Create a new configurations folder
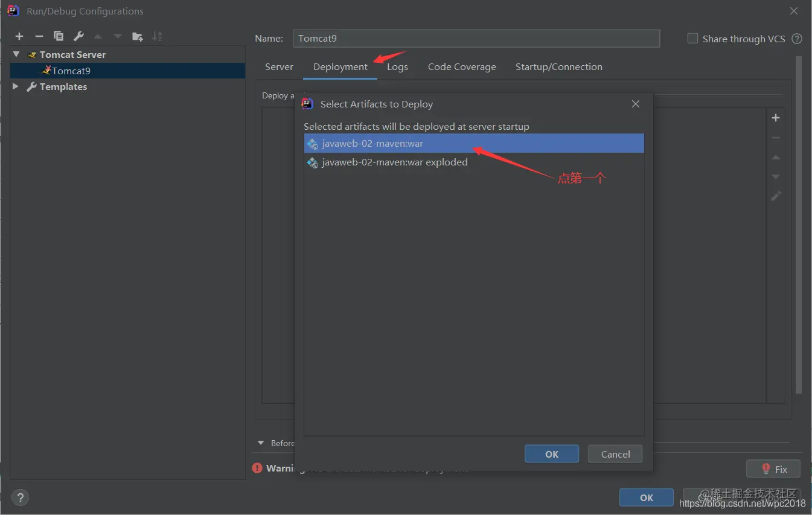 [138, 37]
